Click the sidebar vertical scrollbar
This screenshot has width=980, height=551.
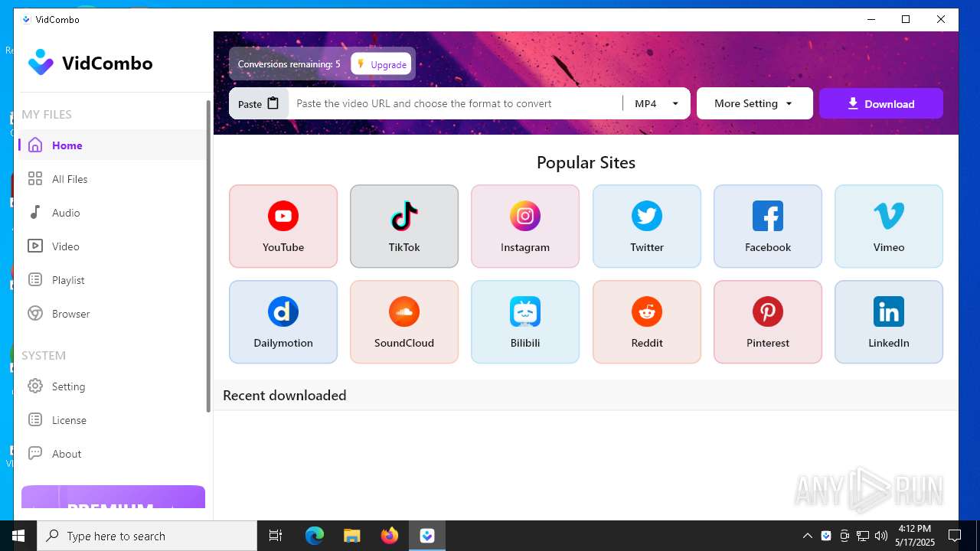point(208,256)
